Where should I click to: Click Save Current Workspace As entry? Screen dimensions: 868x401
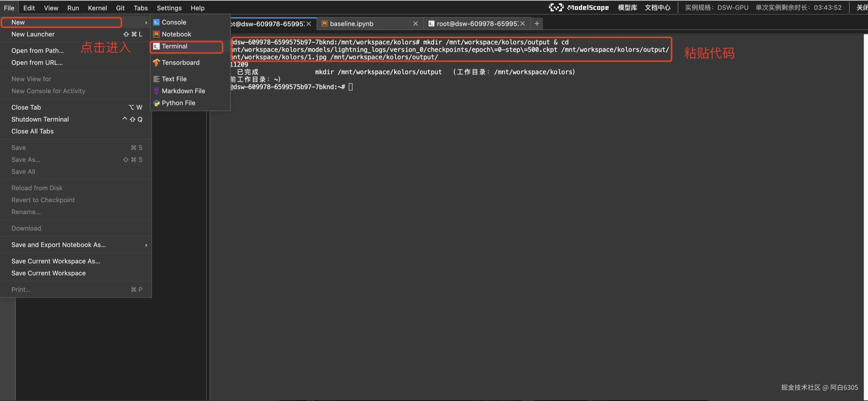[56, 261]
